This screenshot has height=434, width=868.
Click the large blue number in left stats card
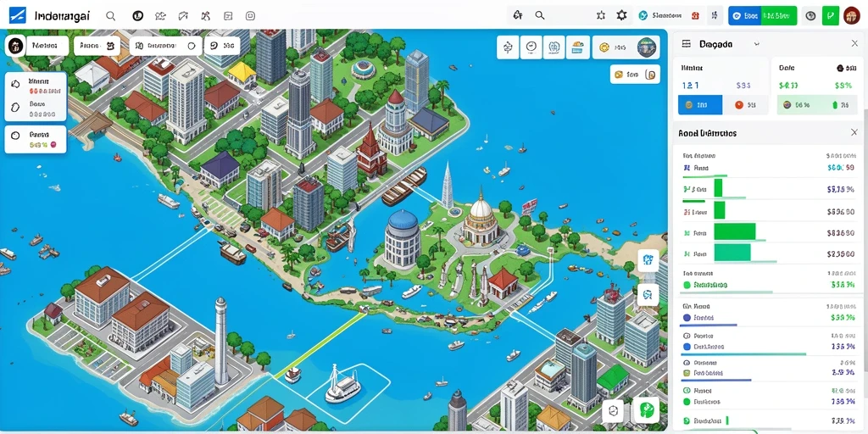[690, 86]
